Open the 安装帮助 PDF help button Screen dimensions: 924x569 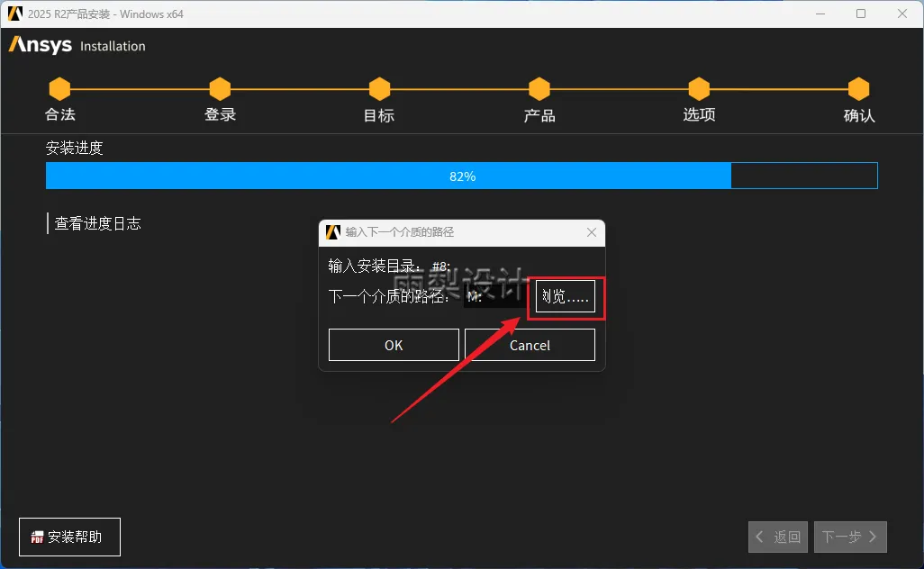click(x=69, y=537)
